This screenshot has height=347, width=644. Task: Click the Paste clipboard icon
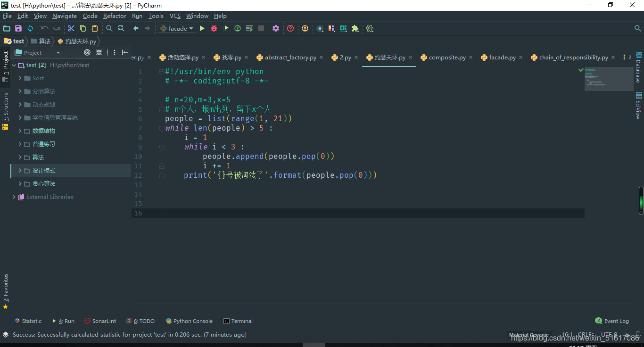(95, 28)
